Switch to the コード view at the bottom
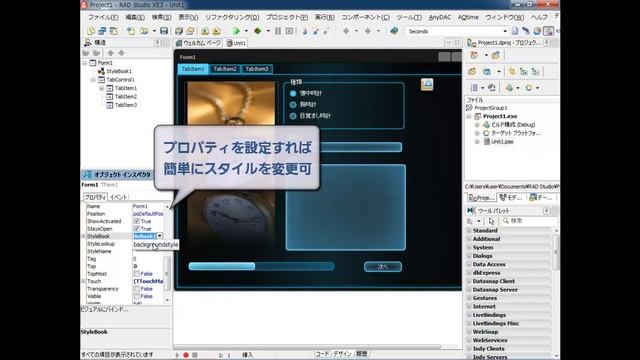Screen dimensions: 640x360 tap(322, 354)
